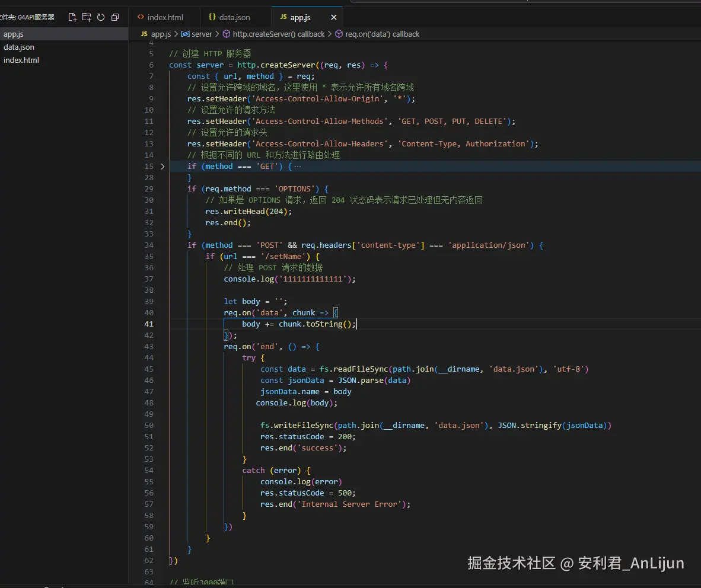Click jsonData.name on line 47

click(x=289, y=392)
